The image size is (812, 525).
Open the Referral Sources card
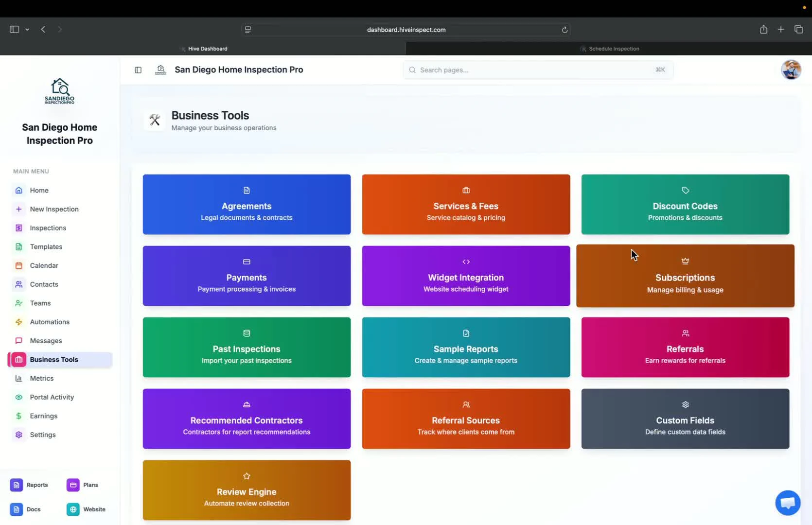tap(466, 419)
